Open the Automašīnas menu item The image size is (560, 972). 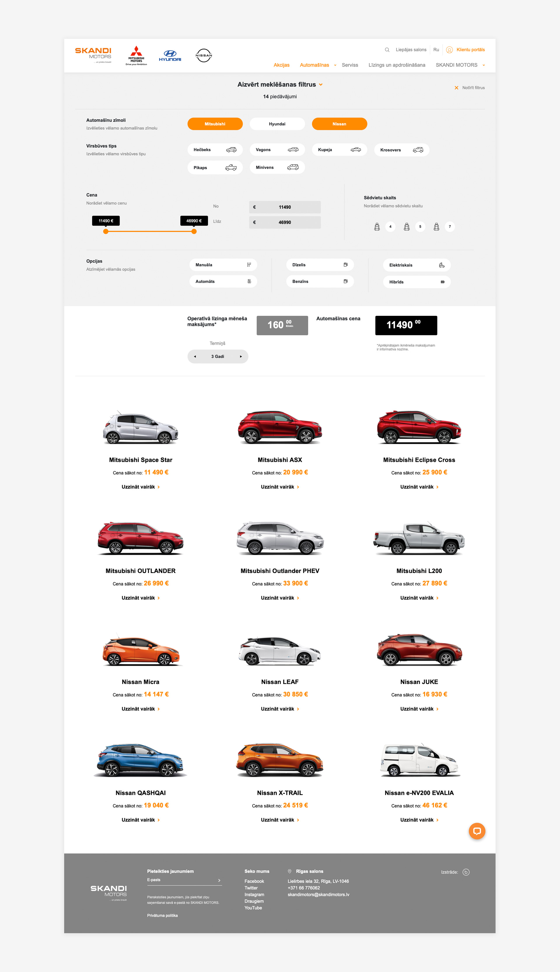click(x=314, y=65)
